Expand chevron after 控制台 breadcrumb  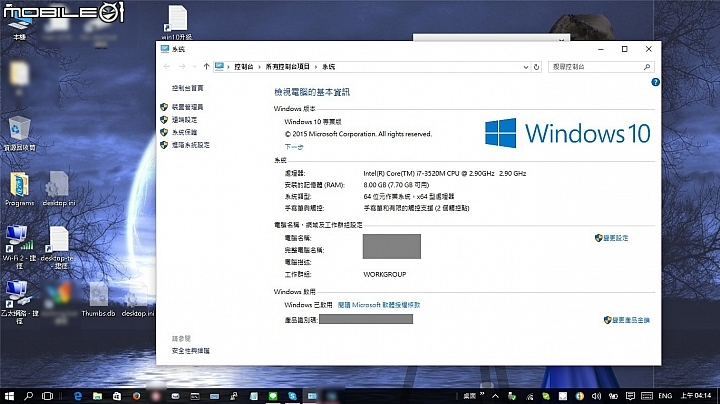tap(259, 67)
